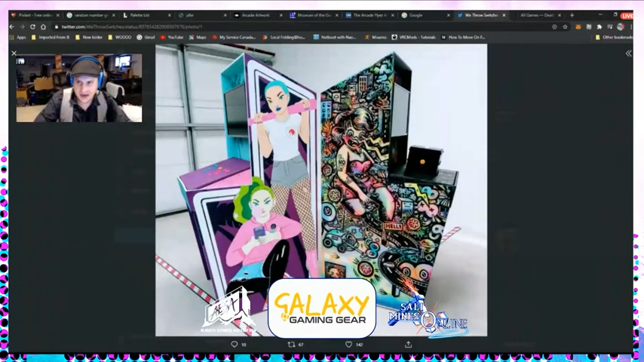The height and width of the screenshot is (362, 644).
Task: Switch to the Palette List tab
Action: tap(147, 15)
